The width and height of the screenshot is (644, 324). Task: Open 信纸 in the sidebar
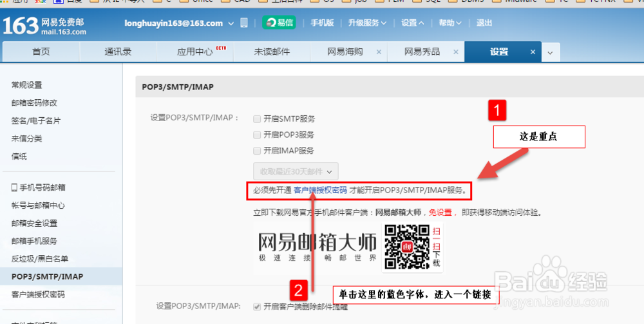click(x=19, y=156)
